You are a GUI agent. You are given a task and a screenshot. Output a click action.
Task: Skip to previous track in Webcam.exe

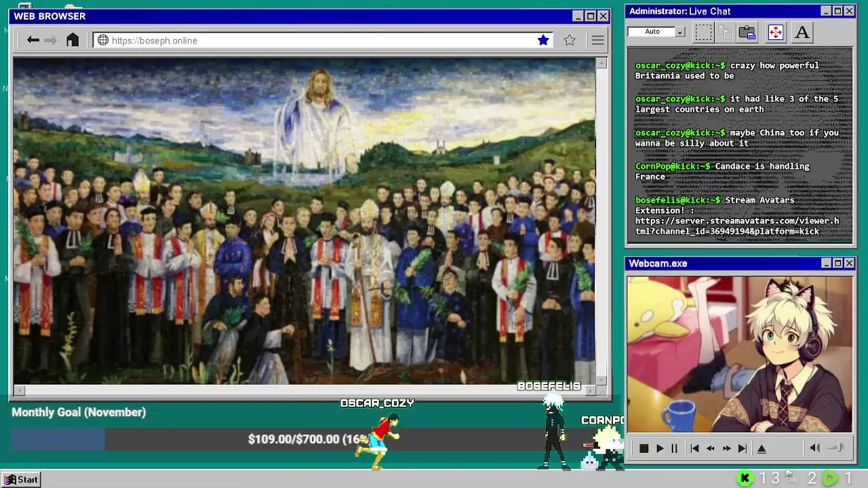click(x=694, y=448)
